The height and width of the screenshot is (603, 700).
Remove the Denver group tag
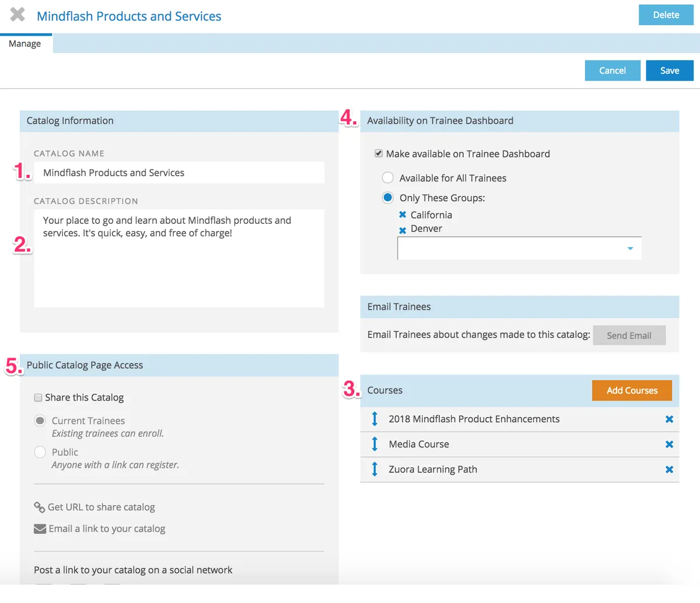pyautogui.click(x=402, y=230)
